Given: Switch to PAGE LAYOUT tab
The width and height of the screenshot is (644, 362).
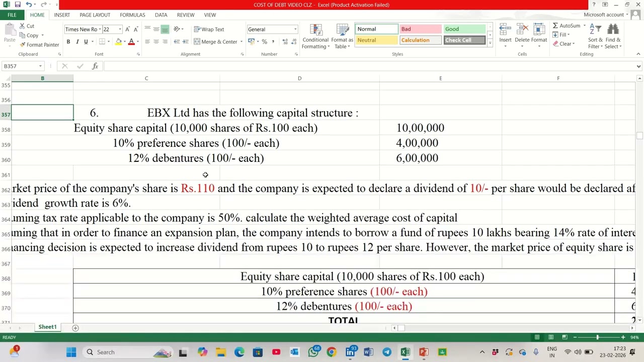Looking at the screenshot, I should pyautogui.click(x=95, y=15).
